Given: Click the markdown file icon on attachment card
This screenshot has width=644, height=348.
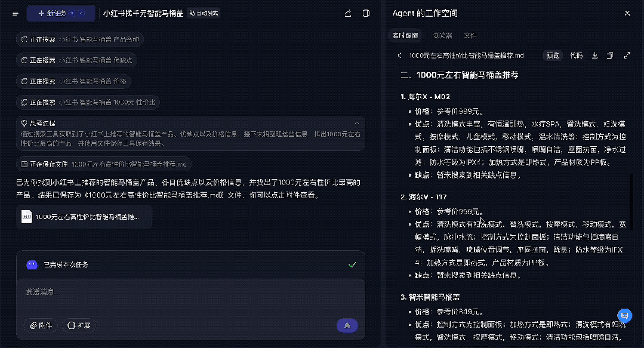Looking at the screenshot, I should click(27, 217).
